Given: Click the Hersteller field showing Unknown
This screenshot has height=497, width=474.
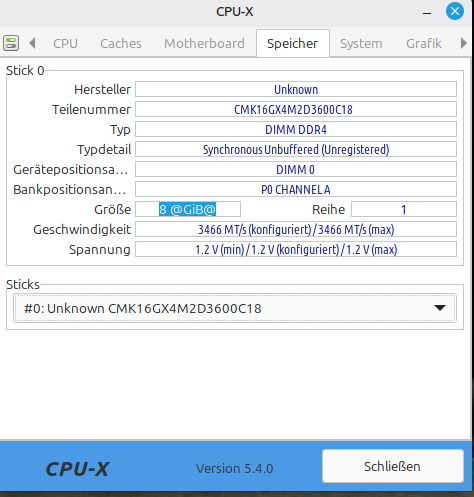Looking at the screenshot, I should tap(296, 89).
